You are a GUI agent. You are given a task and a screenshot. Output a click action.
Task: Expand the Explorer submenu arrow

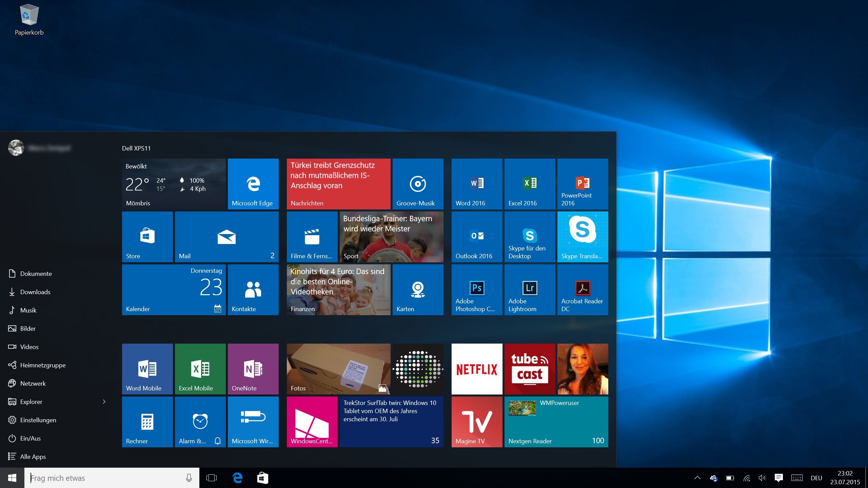click(x=104, y=402)
